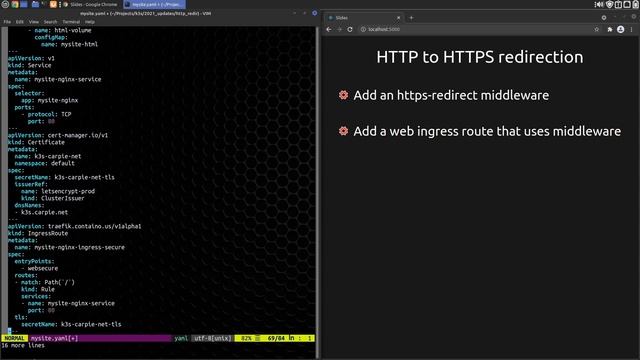Click the 'name: mysite-nginx-service' metadata line
This screenshot has width=640, height=360.
[x=58, y=79]
